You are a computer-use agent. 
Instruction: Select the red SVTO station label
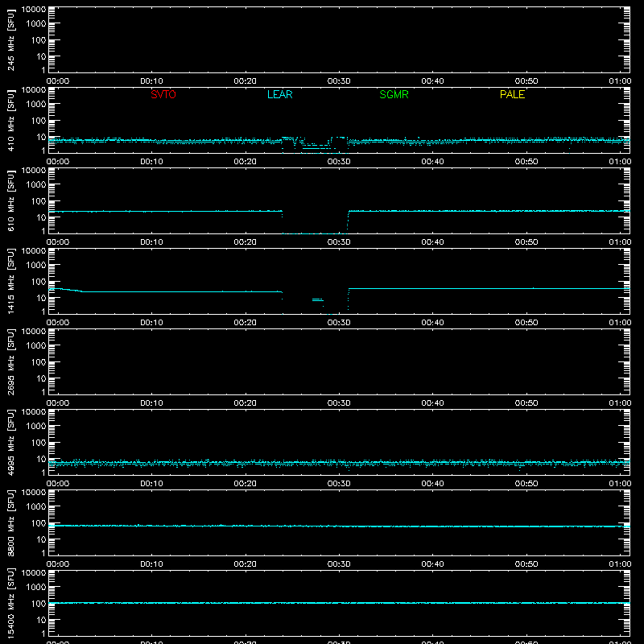tap(163, 94)
